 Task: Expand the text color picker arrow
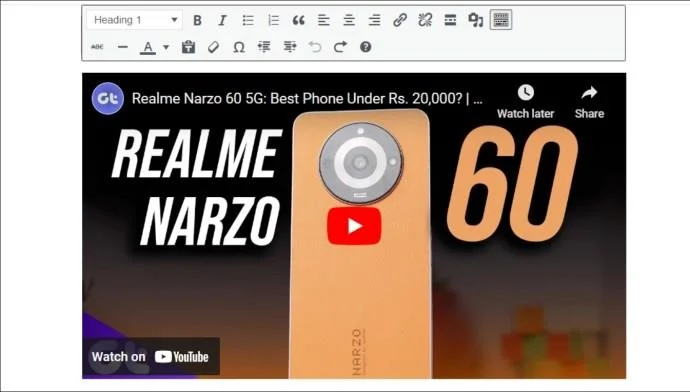[x=166, y=47]
